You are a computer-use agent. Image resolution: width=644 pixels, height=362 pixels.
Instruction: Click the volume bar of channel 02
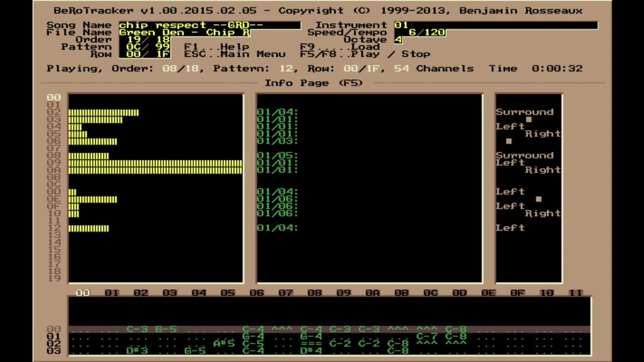point(104,112)
